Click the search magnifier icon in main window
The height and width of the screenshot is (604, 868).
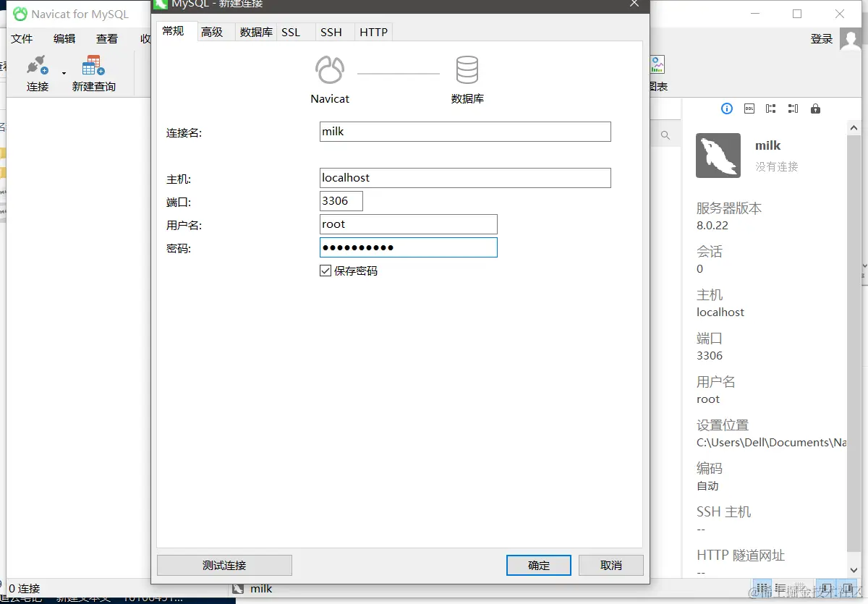point(665,135)
